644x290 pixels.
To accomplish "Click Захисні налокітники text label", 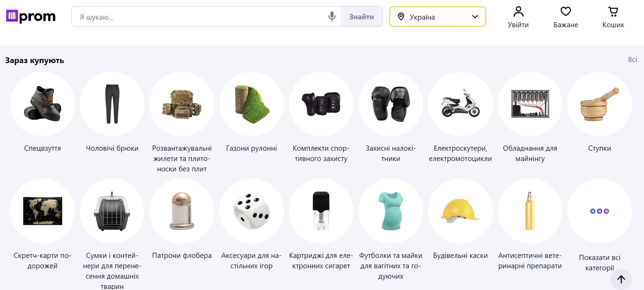I will (391, 153).
